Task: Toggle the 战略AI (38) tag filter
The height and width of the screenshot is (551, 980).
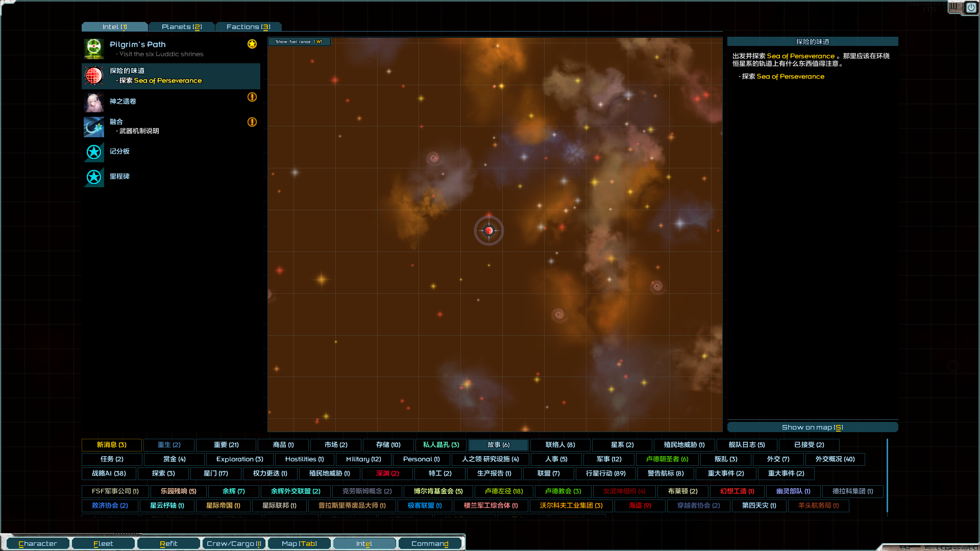Action: 109,473
